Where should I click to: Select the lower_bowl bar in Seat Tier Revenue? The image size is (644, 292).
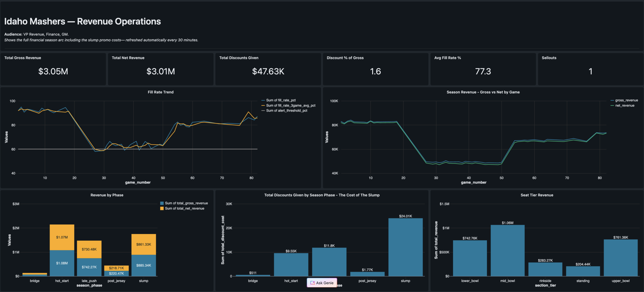coord(470,258)
